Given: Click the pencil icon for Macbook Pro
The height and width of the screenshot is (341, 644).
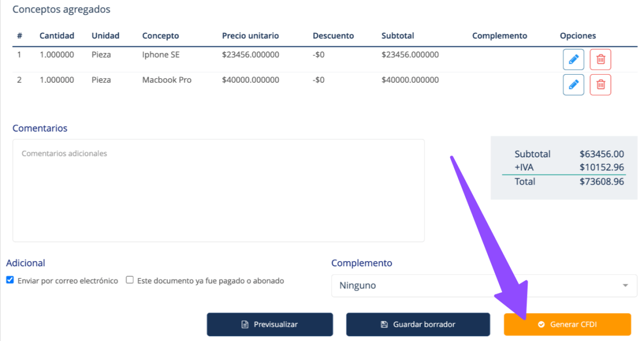Looking at the screenshot, I should pyautogui.click(x=573, y=85).
